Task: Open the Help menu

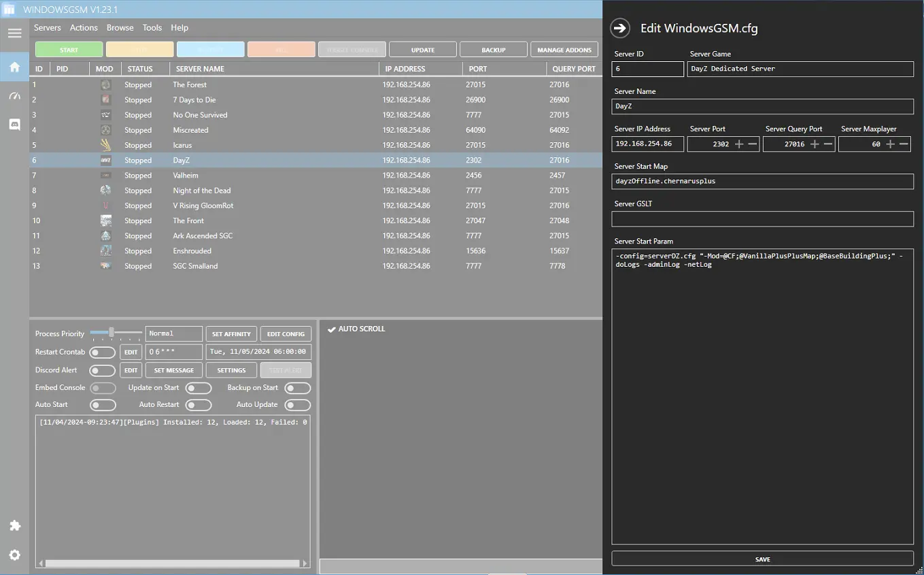Action: pos(179,28)
